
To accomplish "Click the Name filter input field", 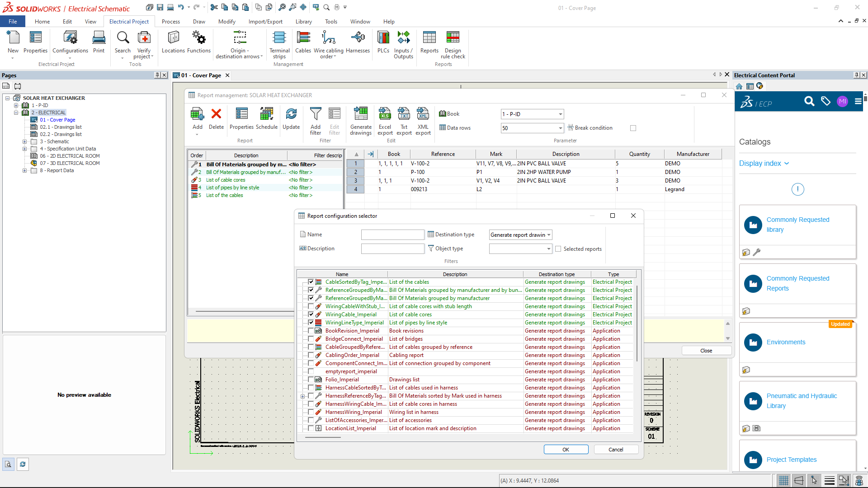I will 392,235.
